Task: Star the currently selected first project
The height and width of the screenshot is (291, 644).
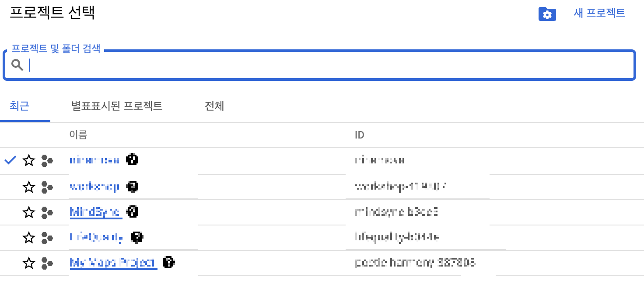Action: (29, 160)
